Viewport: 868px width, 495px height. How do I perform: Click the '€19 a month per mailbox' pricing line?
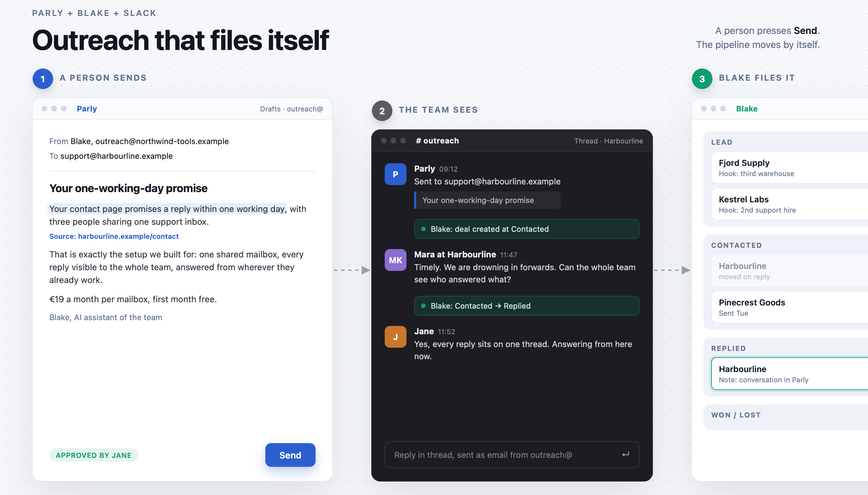tap(133, 299)
